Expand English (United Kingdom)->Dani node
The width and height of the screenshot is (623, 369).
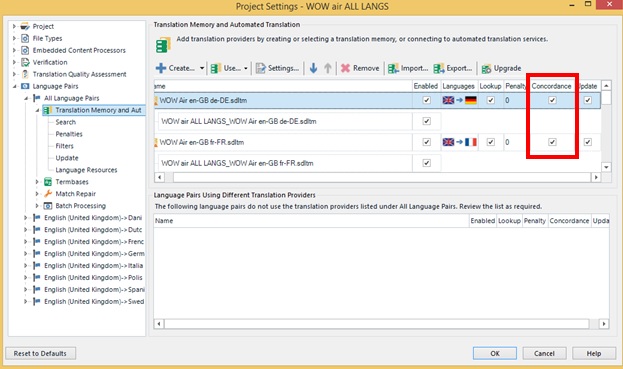pos(26,218)
